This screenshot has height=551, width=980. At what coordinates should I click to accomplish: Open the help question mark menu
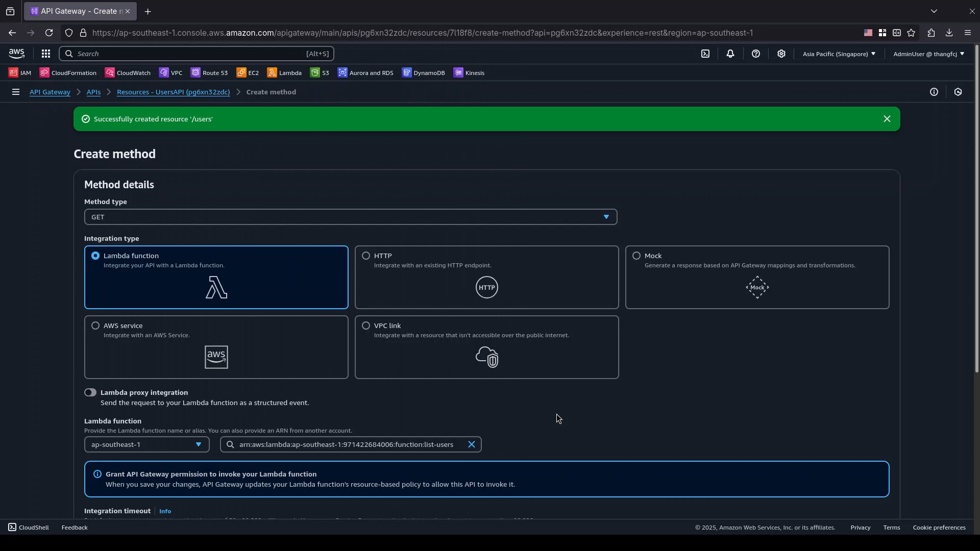[x=756, y=54]
